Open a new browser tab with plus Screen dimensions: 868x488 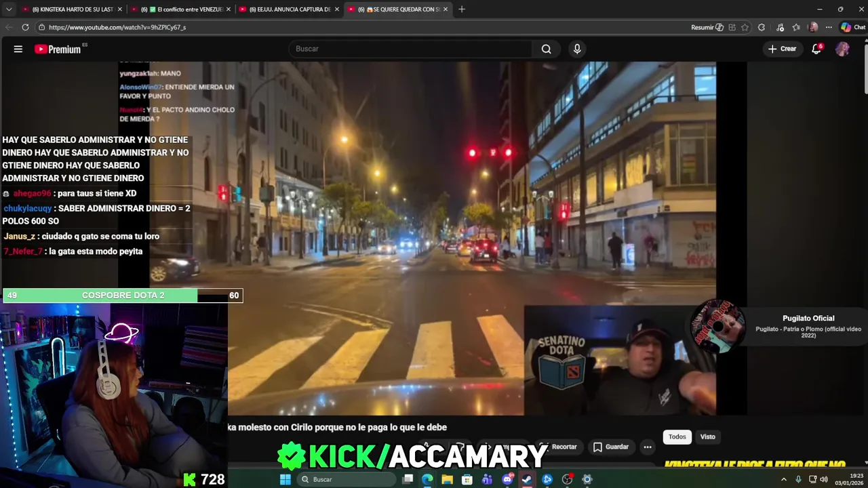462,9
